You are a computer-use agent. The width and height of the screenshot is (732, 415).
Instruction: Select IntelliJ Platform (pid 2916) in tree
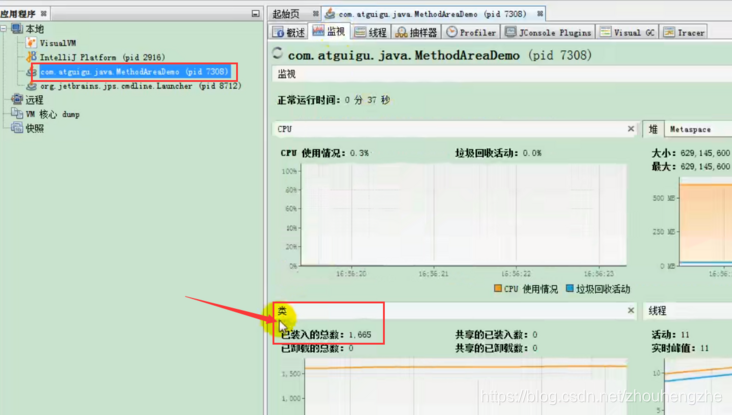[x=102, y=57]
